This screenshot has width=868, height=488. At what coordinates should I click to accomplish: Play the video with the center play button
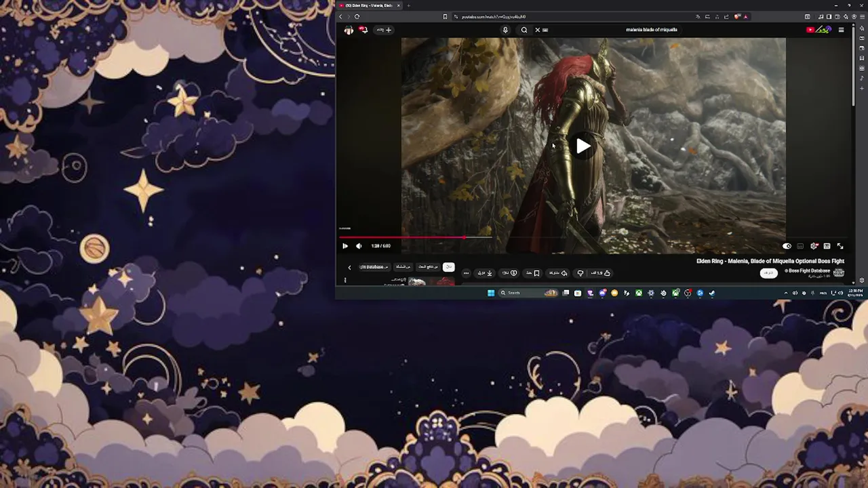pos(583,146)
